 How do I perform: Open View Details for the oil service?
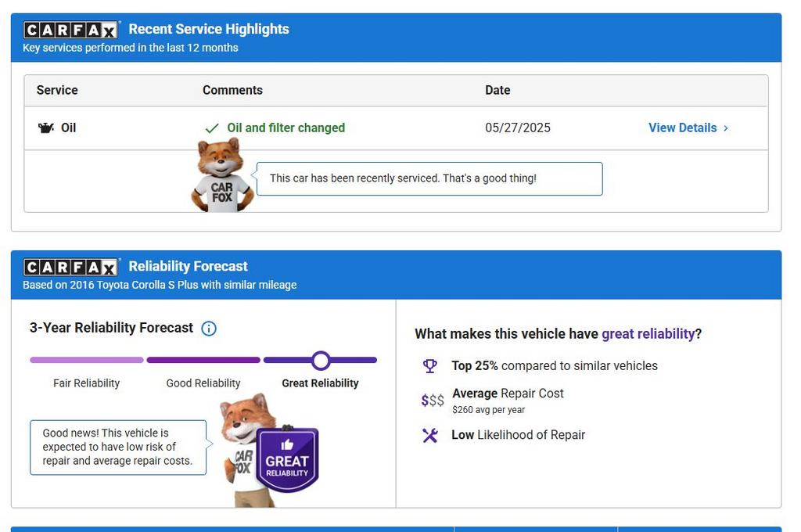pos(682,128)
